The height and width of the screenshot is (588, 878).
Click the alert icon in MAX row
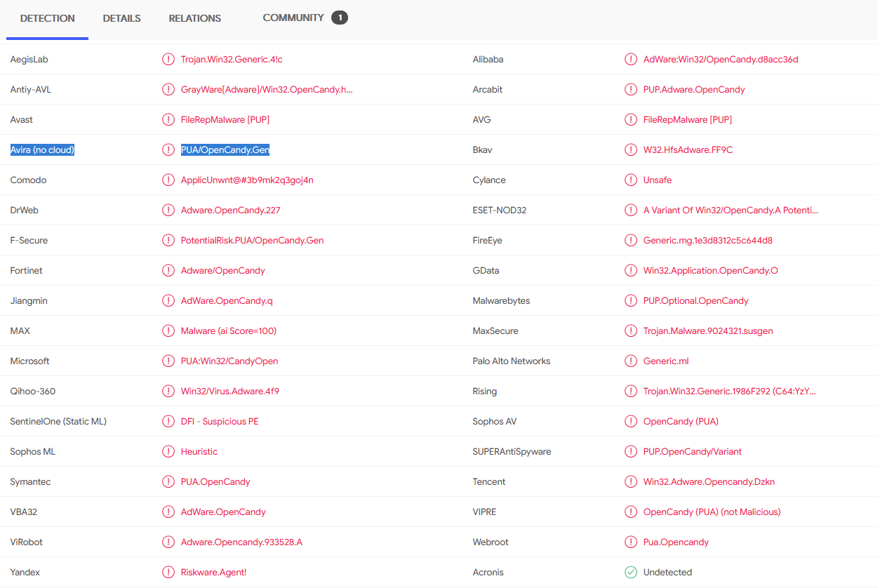pyautogui.click(x=168, y=331)
